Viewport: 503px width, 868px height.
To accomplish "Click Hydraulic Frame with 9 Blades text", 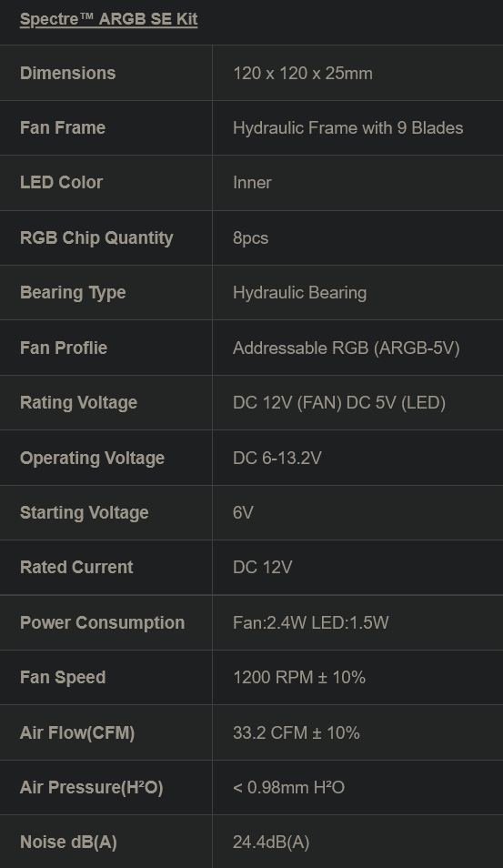I will pos(348,128).
